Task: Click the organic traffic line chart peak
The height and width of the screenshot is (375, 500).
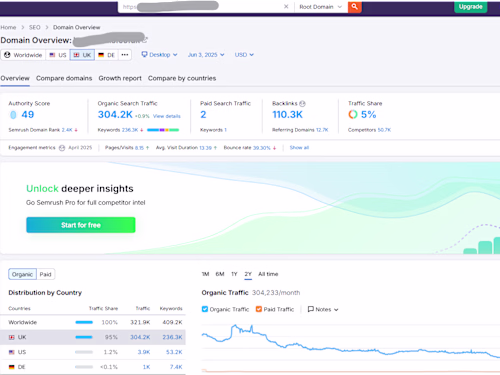Action: pyautogui.click(x=235, y=326)
